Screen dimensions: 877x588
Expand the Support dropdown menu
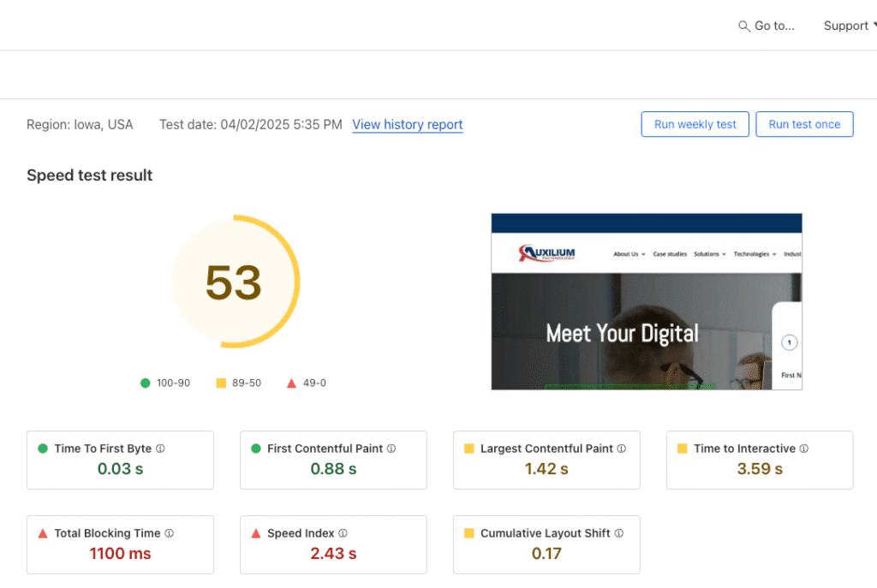[850, 26]
